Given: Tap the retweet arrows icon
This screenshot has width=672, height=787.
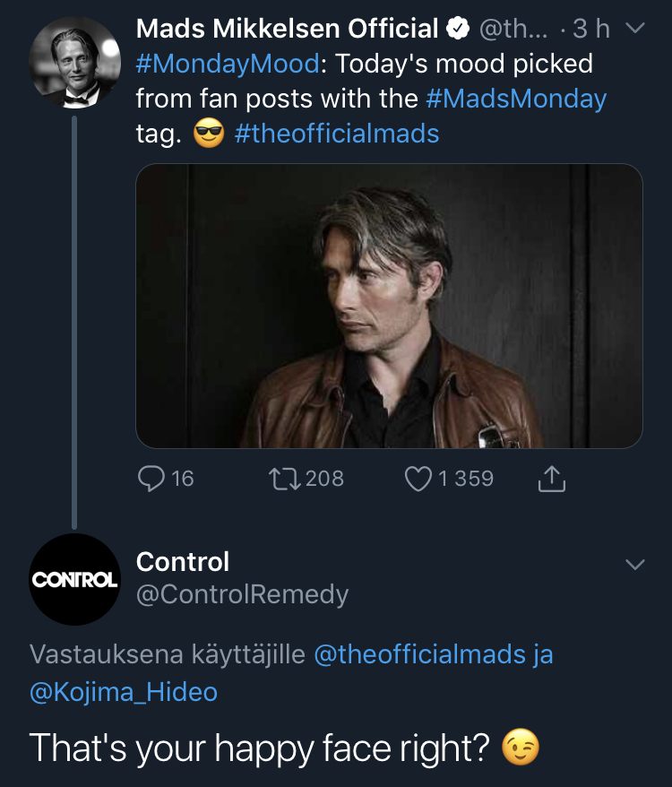Looking at the screenshot, I should [285, 479].
